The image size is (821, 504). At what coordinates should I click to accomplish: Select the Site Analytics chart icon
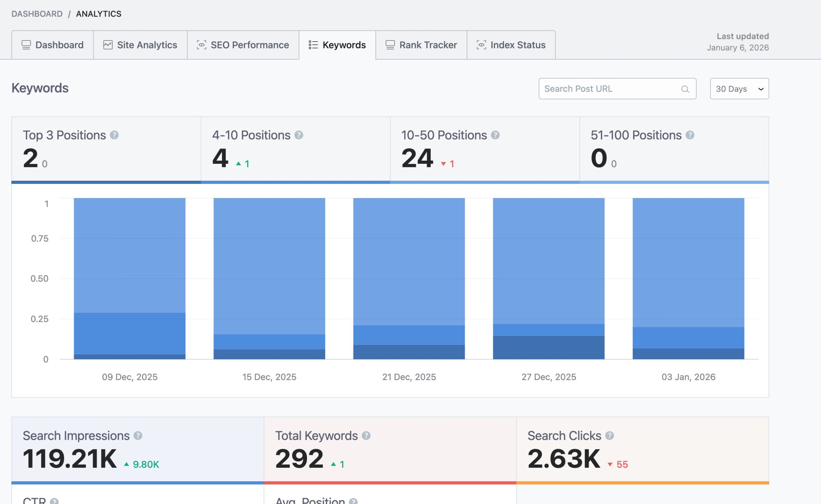108,44
